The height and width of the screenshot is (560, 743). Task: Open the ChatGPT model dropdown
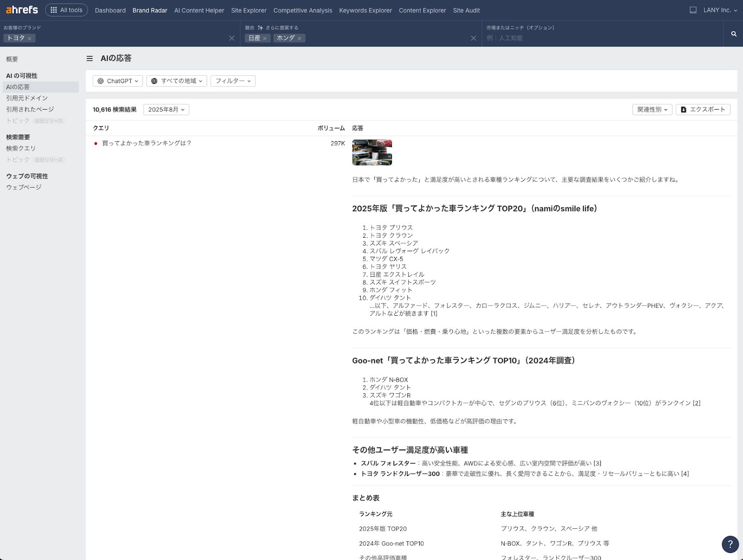pyautogui.click(x=118, y=81)
